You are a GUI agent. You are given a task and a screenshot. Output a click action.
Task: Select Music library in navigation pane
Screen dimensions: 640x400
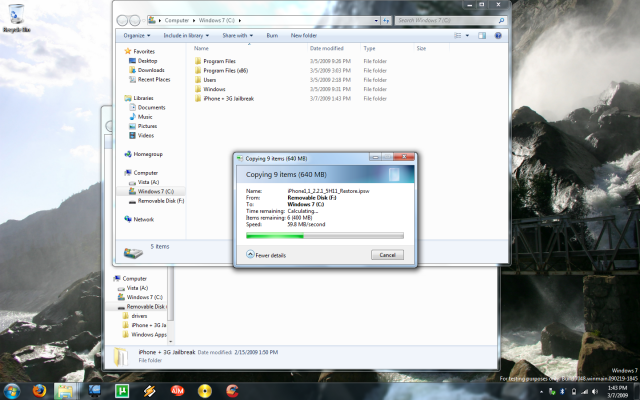[x=140, y=117]
